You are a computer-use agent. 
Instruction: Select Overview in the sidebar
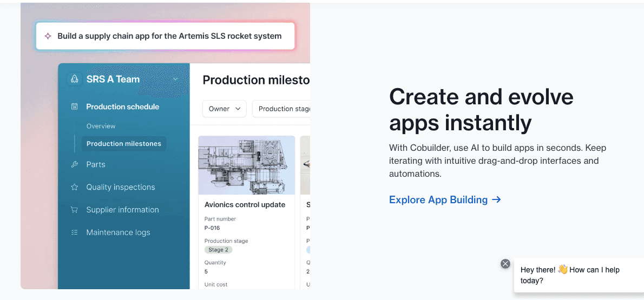pyautogui.click(x=101, y=126)
